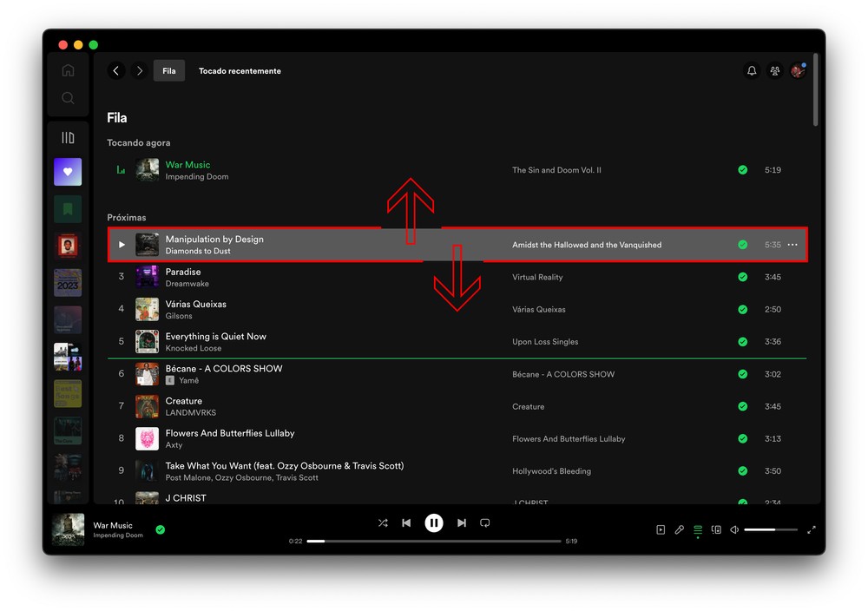Open the profile avatar menu
Viewport: 868px width, 611px height.
[798, 71]
